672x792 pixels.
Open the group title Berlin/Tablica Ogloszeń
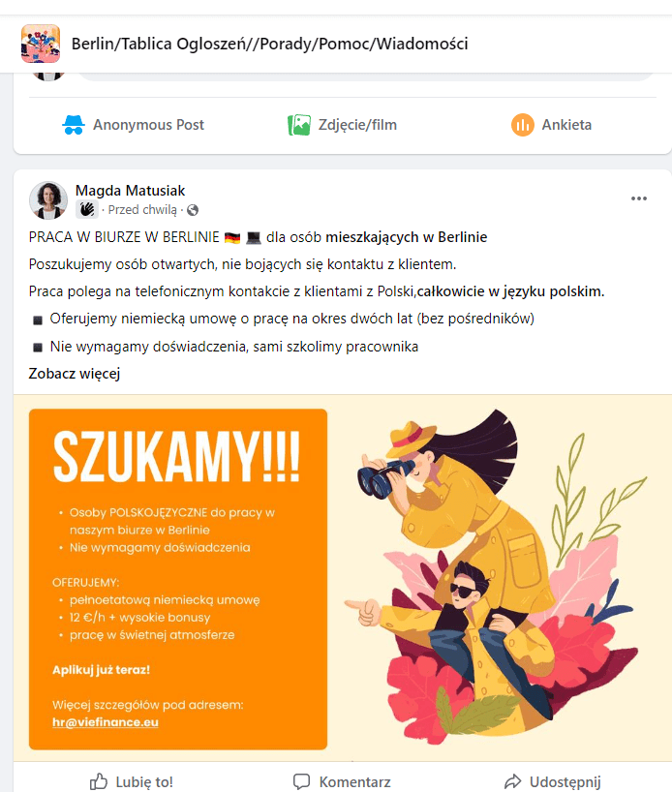click(270, 44)
